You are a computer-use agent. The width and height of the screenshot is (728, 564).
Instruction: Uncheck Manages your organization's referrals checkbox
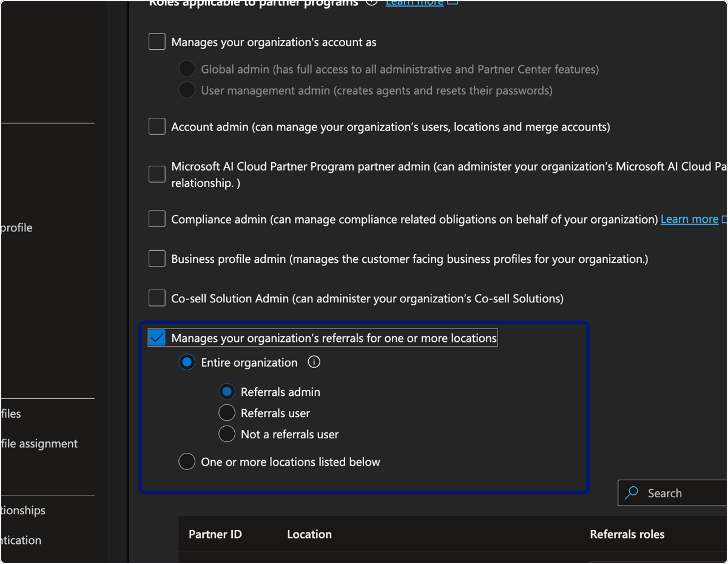click(x=157, y=338)
